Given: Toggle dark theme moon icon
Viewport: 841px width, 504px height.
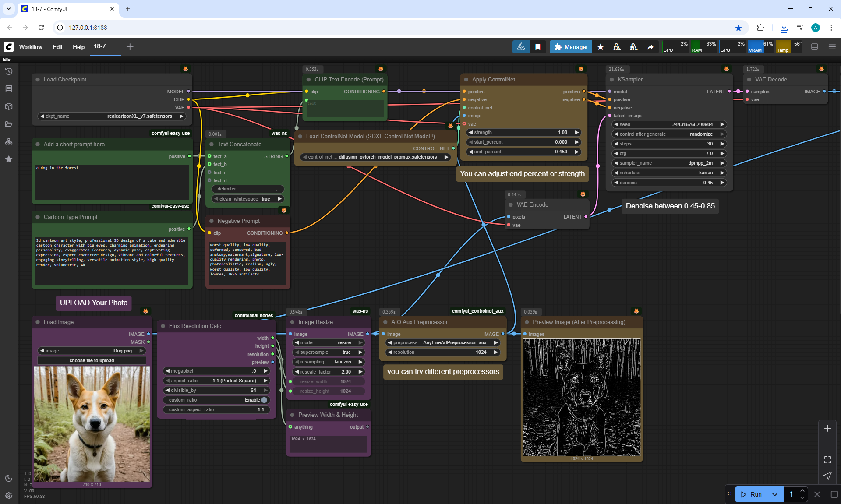Looking at the screenshot, I should pos(9,478).
